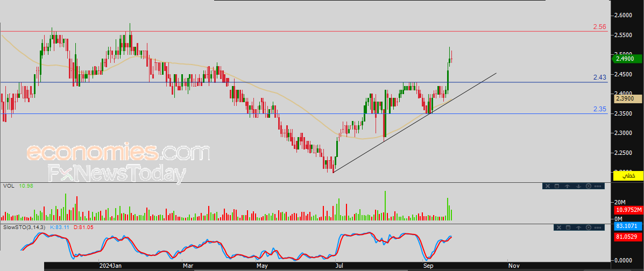Viewport: 644px width, 271px height.
Task: Click the Nov date on time axis
Action: coord(514,266)
